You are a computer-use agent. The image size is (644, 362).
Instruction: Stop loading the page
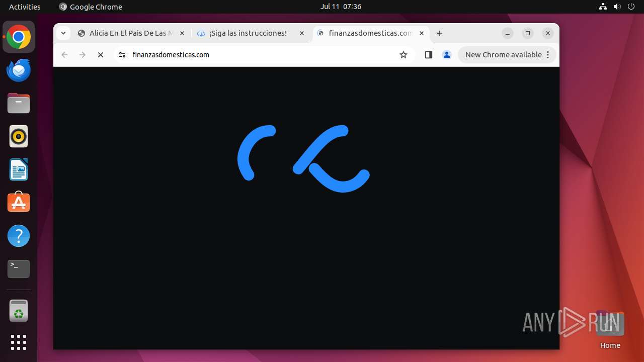[101, 55]
